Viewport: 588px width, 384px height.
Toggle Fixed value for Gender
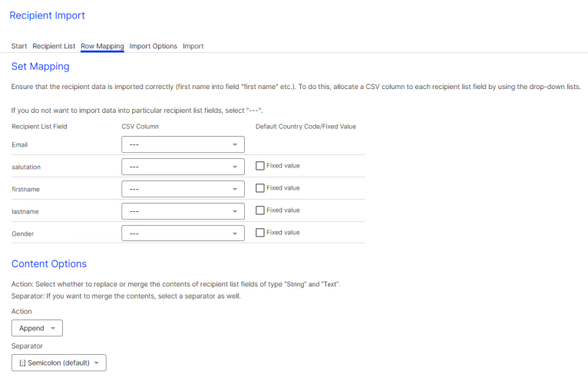259,233
